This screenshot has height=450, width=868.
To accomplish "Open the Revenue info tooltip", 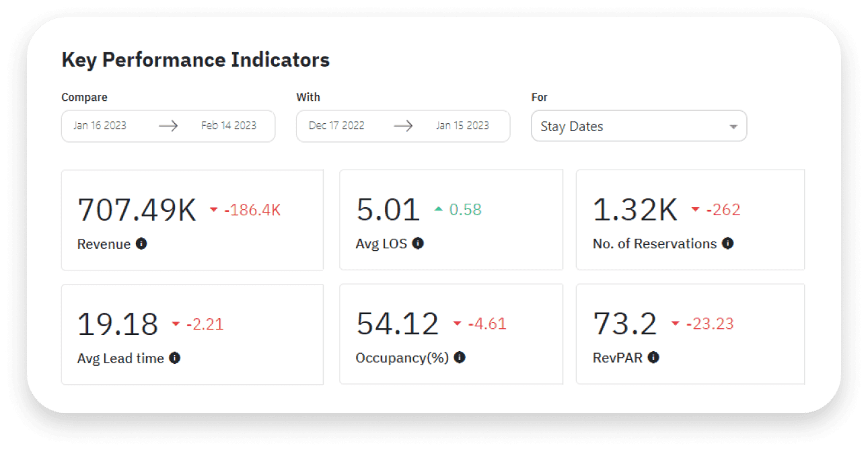I will pyautogui.click(x=141, y=244).
